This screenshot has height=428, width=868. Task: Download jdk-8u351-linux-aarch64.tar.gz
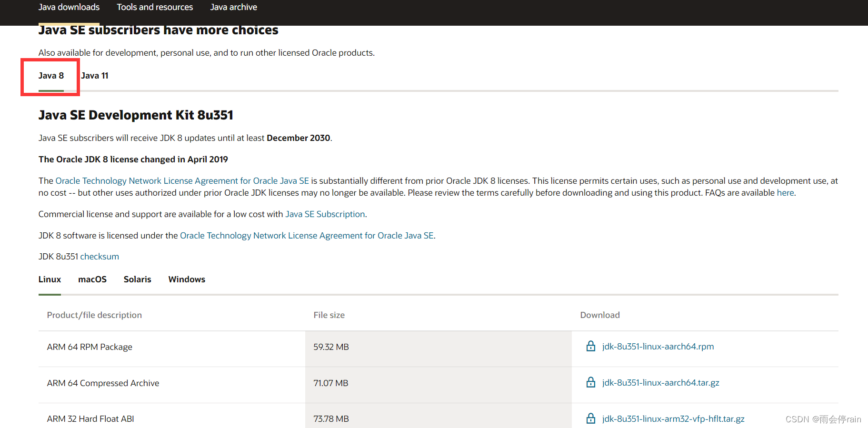pos(661,383)
